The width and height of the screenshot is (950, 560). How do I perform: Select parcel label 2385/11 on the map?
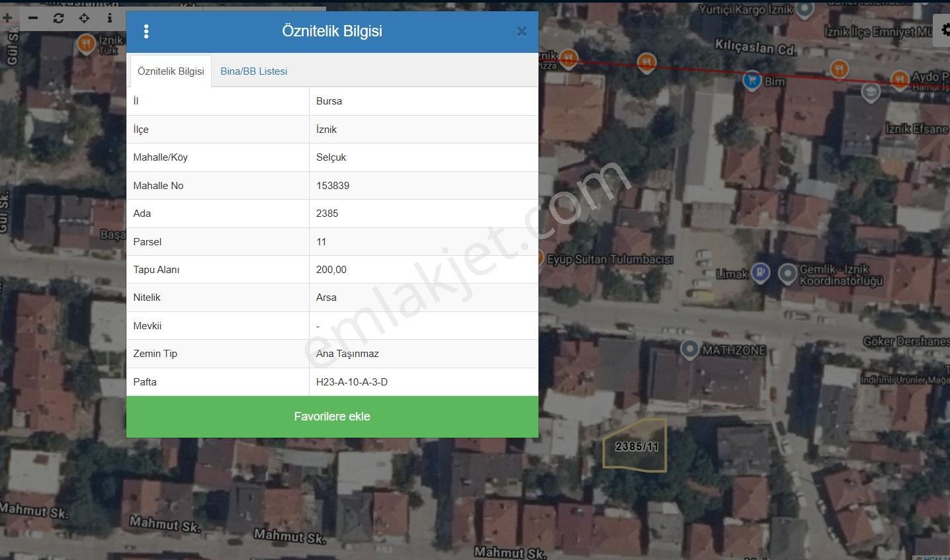[x=636, y=447]
